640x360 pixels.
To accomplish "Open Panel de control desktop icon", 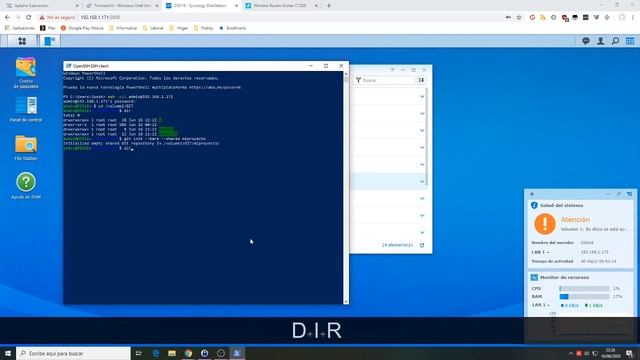I will pos(26,109).
